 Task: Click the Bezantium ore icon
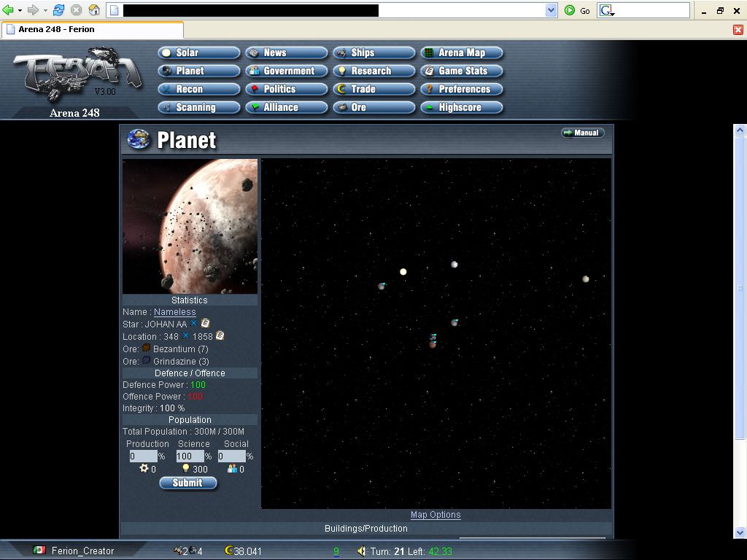(x=146, y=349)
